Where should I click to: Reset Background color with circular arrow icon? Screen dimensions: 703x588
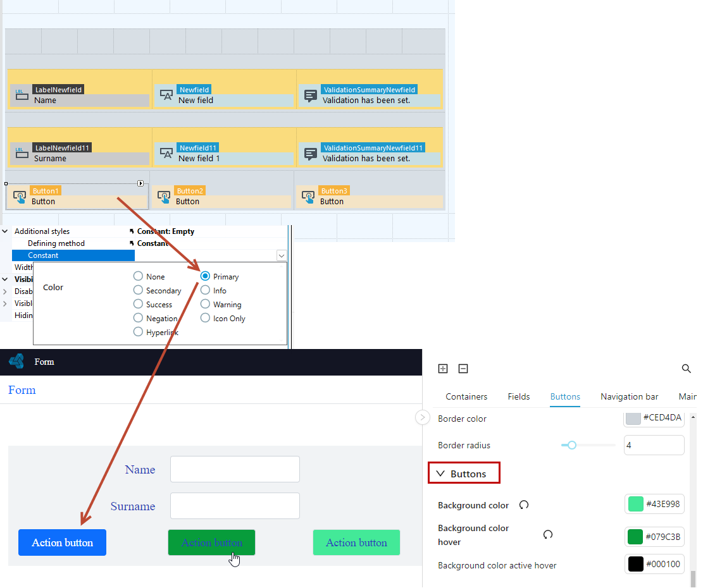pyautogui.click(x=524, y=505)
